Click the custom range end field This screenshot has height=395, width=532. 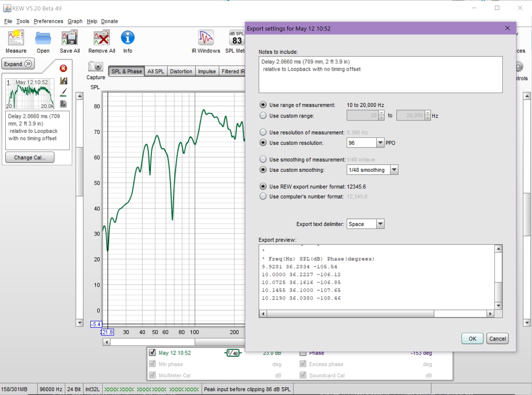(410, 116)
